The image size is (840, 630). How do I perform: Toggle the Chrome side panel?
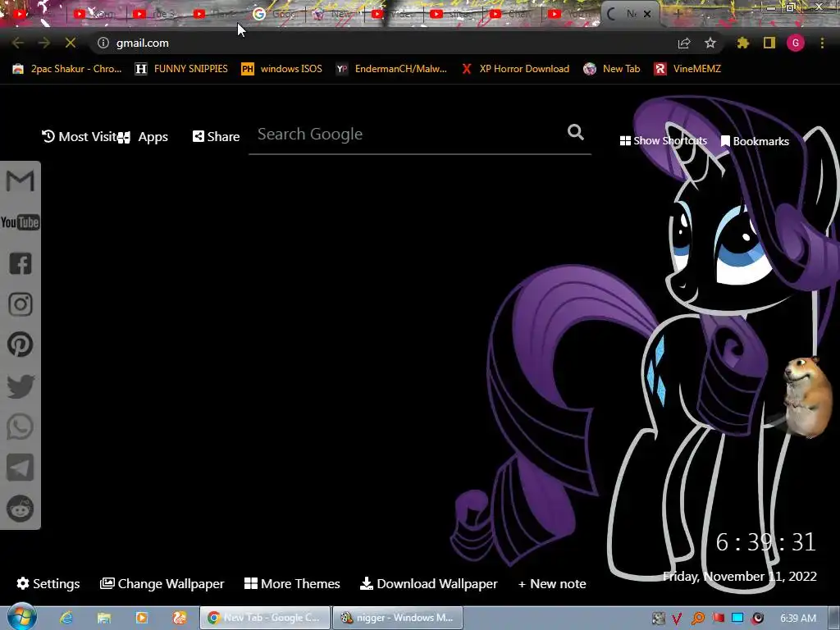click(x=769, y=43)
